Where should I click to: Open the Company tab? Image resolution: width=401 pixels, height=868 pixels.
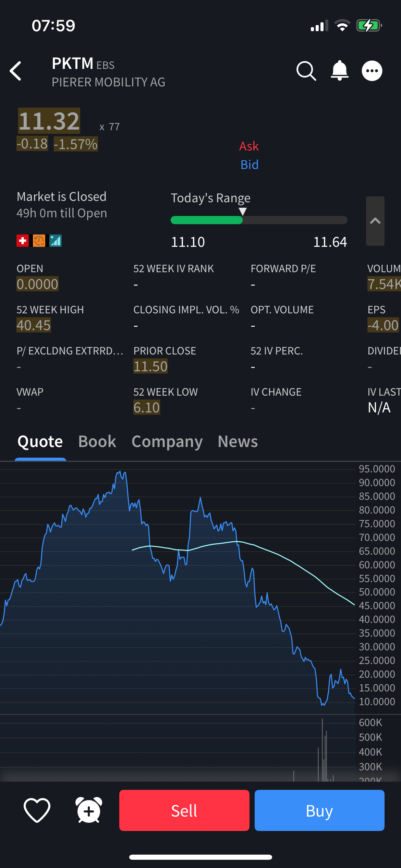[167, 442]
